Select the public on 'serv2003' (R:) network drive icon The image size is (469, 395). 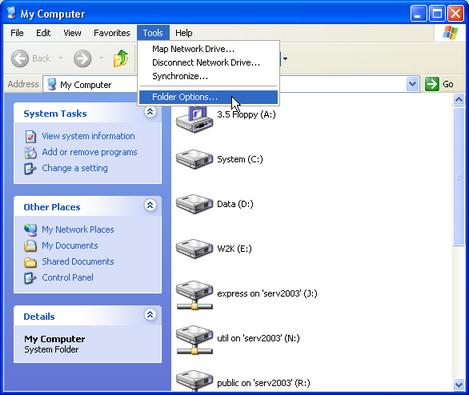tap(195, 380)
